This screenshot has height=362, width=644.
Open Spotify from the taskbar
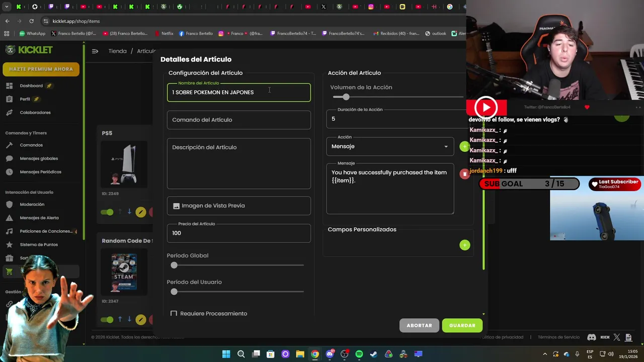359,354
